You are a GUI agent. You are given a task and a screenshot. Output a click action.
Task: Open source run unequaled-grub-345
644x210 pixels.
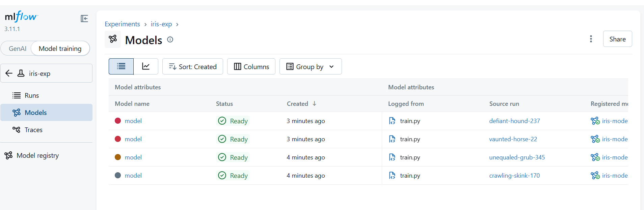point(517,157)
